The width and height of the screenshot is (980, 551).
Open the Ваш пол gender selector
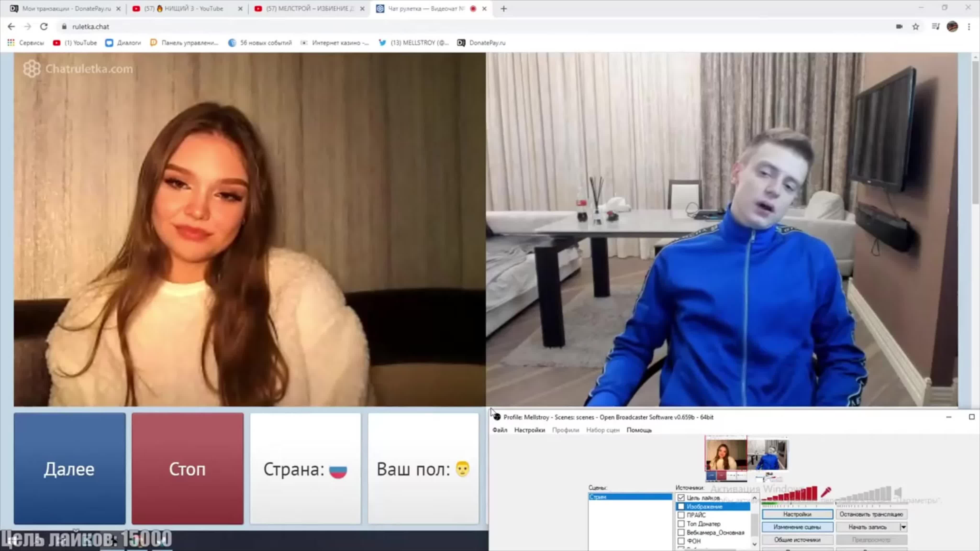[x=423, y=469]
